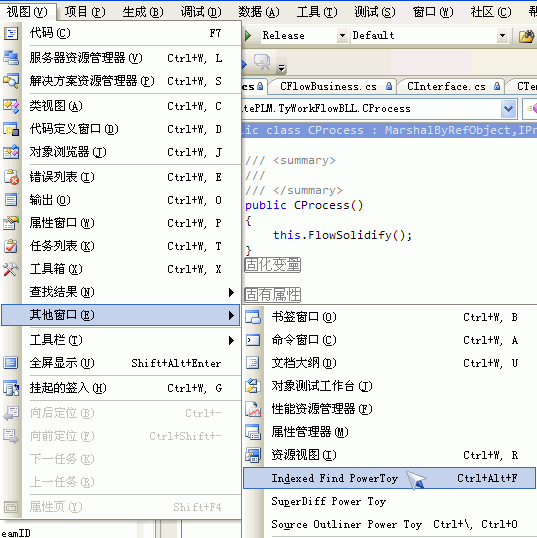Click the '/// <summary>' comment line
Viewport: 537px width, 538px height.
tap(290, 160)
